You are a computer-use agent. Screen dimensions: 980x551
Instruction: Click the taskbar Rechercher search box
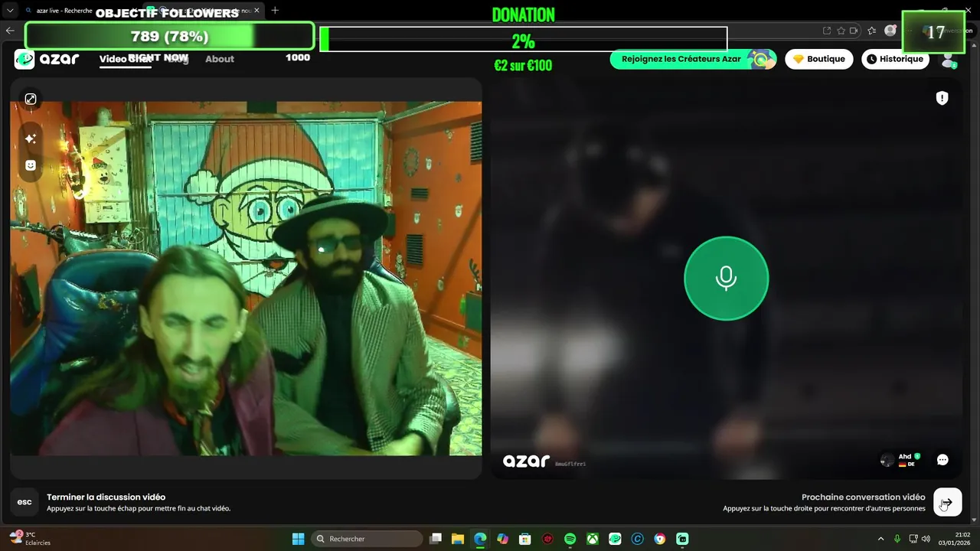pyautogui.click(x=367, y=539)
